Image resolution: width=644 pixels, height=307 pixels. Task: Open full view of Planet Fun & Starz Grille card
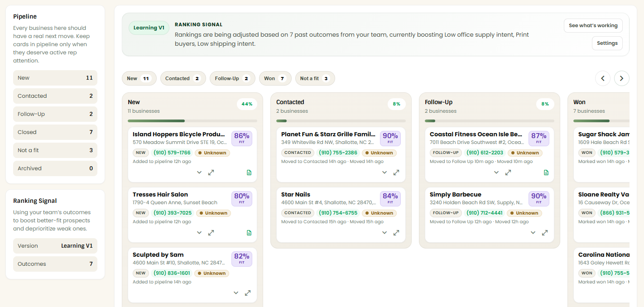coord(396,173)
